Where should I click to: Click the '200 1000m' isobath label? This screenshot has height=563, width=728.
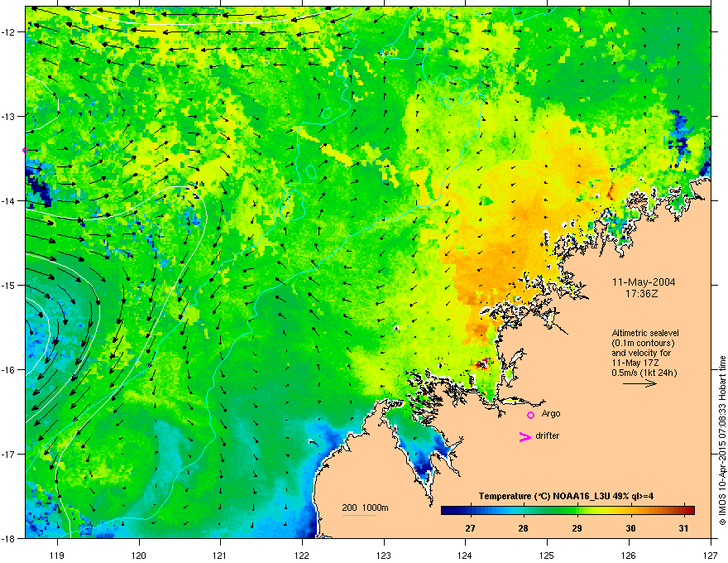pos(365,508)
